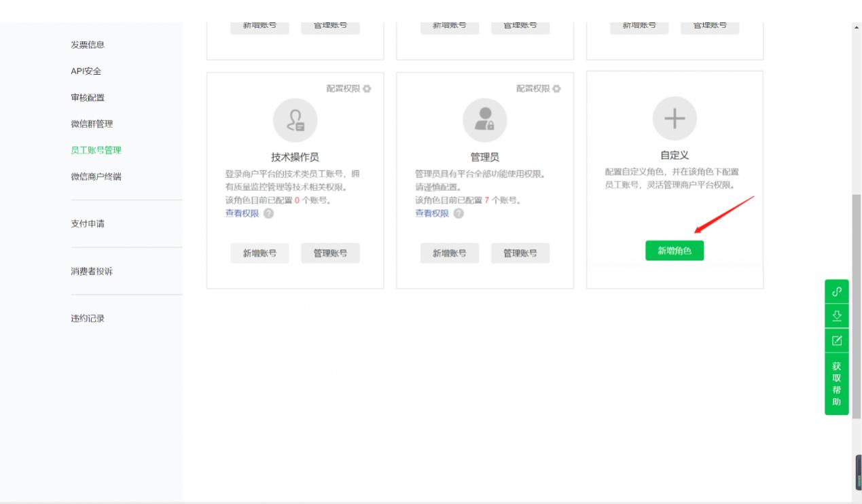Click the link icon in green floating bar
The width and height of the screenshot is (862, 504).
(x=837, y=291)
